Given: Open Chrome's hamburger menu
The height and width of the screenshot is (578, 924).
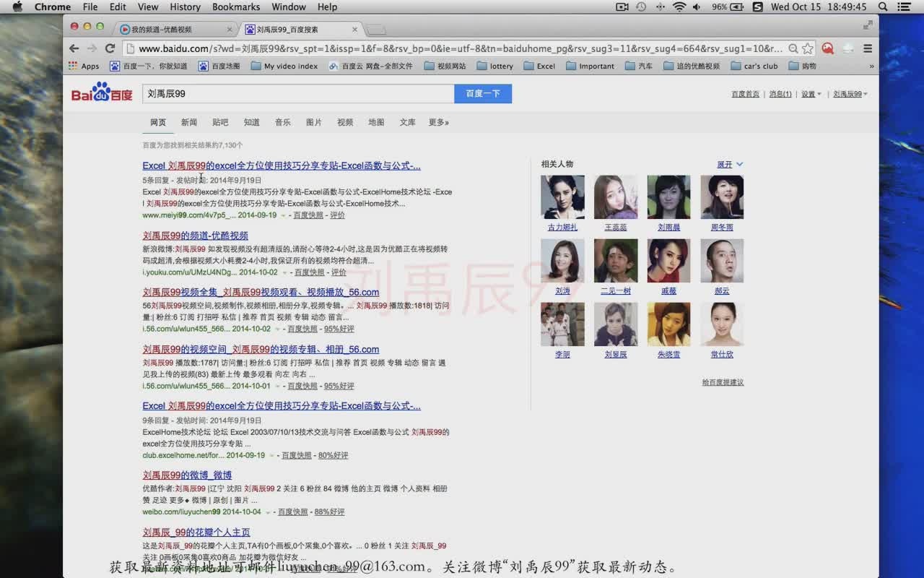Looking at the screenshot, I should [x=868, y=48].
